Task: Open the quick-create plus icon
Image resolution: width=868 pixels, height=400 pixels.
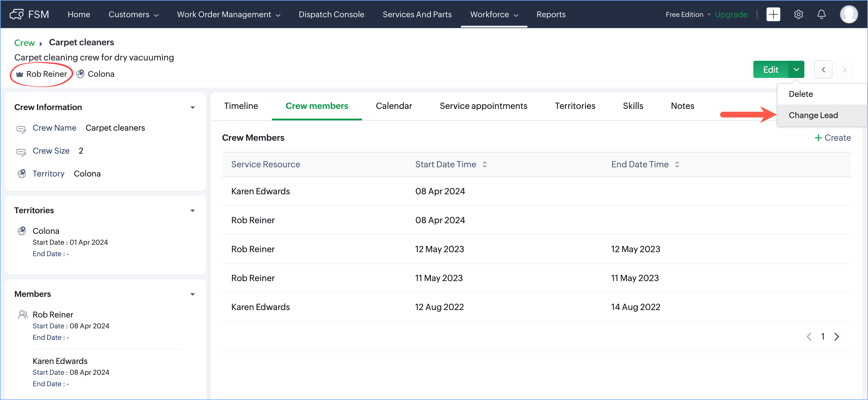Action: (773, 14)
